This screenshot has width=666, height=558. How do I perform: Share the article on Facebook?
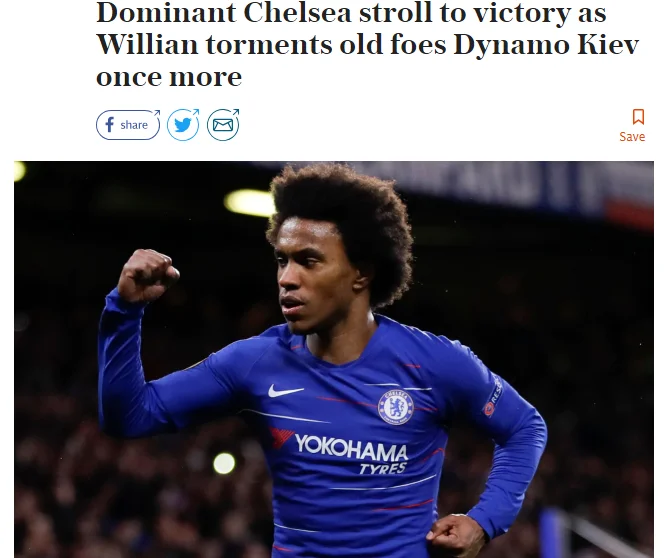[128, 125]
